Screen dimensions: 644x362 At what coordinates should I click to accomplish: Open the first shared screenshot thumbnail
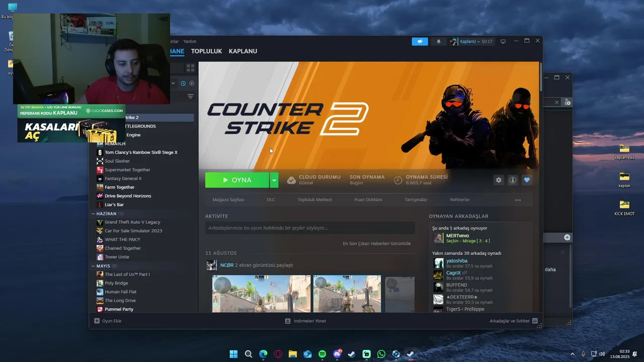261,294
